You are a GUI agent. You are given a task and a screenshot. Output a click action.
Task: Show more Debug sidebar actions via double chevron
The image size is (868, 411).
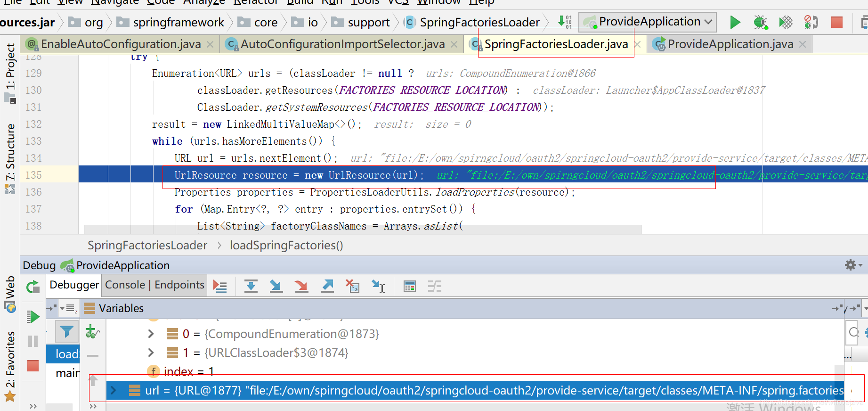tap(33, 406)
